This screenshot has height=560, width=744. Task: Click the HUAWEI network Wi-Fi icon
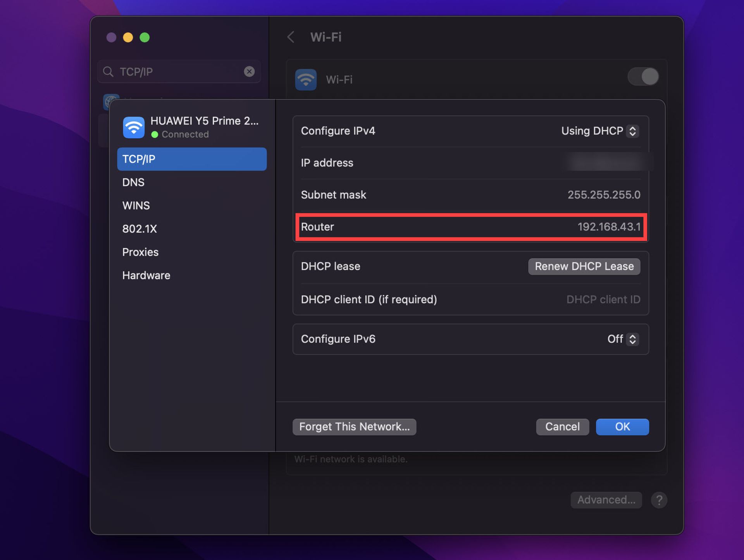tap(134, 127)
